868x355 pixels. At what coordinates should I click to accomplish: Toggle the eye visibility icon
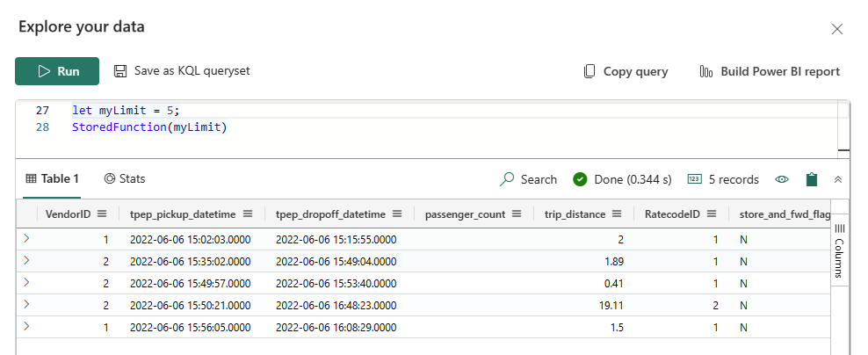click(782, 179)
